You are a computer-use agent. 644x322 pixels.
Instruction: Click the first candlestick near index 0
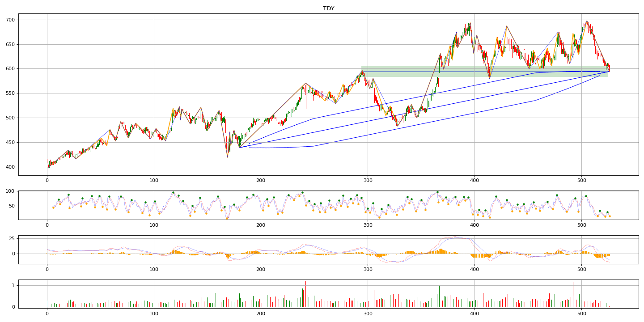coord(47,164)
